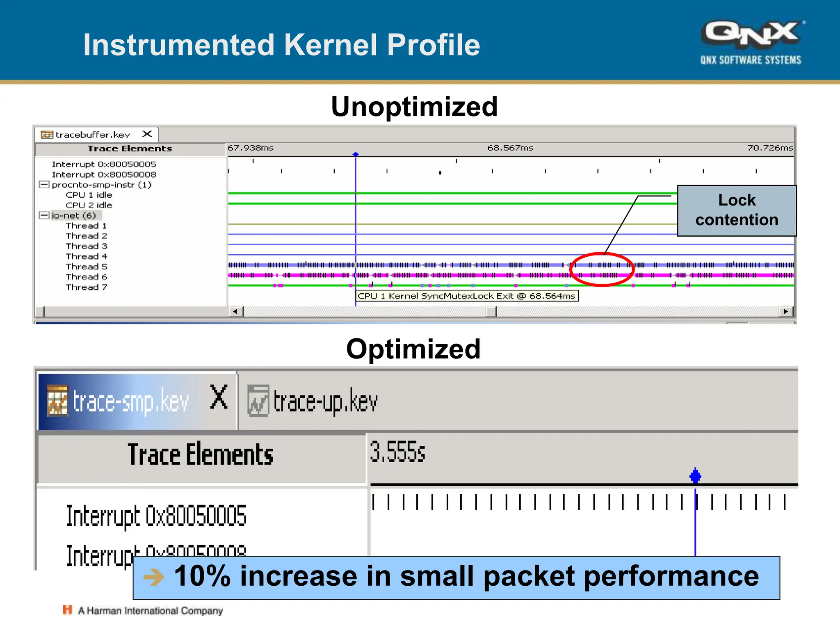Select Thread 5 in trace elements
Screen dimensions: 840x630
[x=87, y=267]
